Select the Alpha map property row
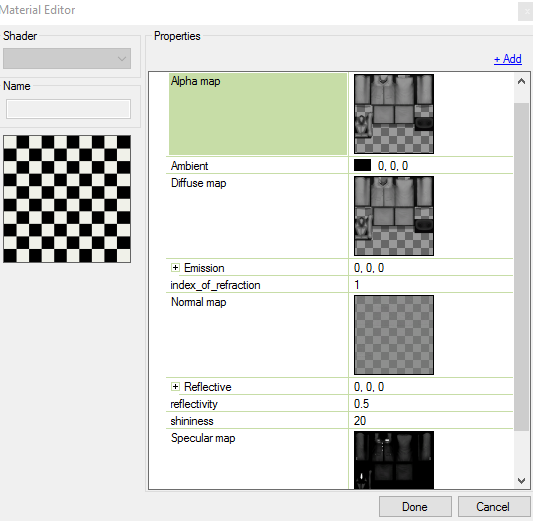 [x=258, y=114]
